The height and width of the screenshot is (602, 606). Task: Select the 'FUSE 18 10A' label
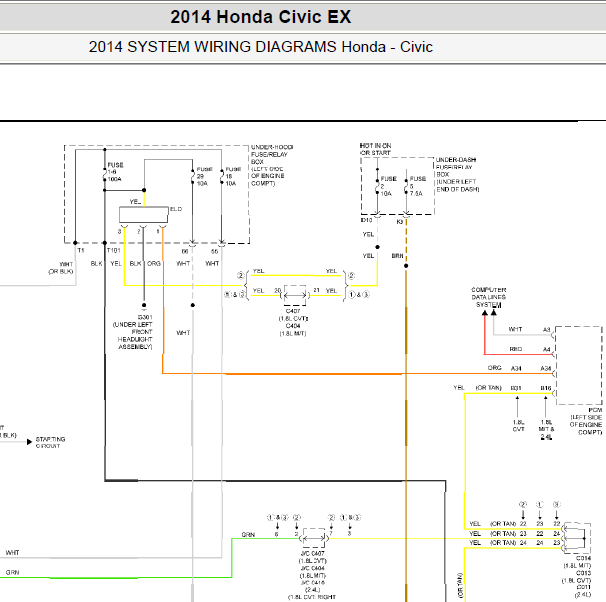click(x=233, y=176)
